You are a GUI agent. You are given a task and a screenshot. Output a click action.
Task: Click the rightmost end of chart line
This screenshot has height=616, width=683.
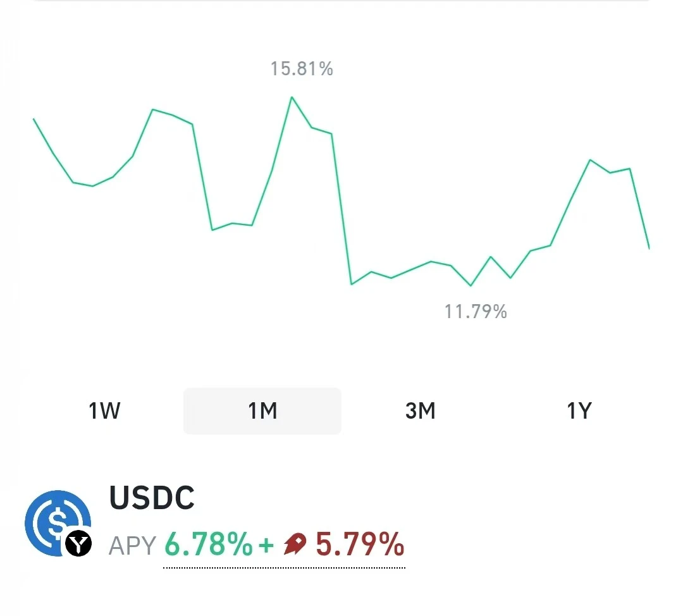[649, 247]
